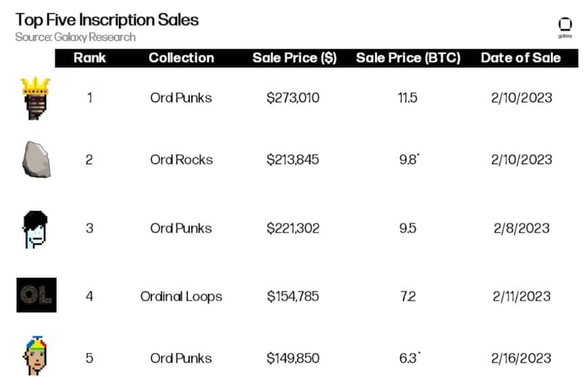Click the black-haired Ord Punk thumbnail
The width and height of the screenshot is (588, 377).
coord(36,228)
